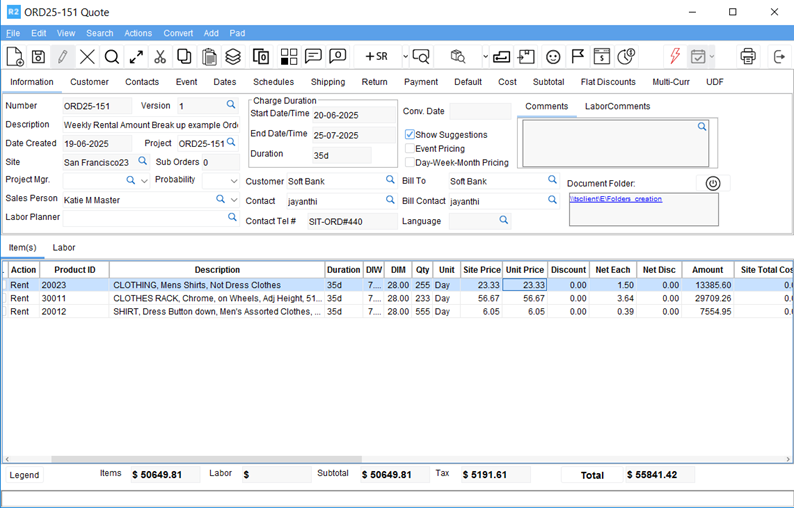Click into the Description input field
The width and height of the screenshot is (794, 508).
pyautogui.click(x=150, y=125)
